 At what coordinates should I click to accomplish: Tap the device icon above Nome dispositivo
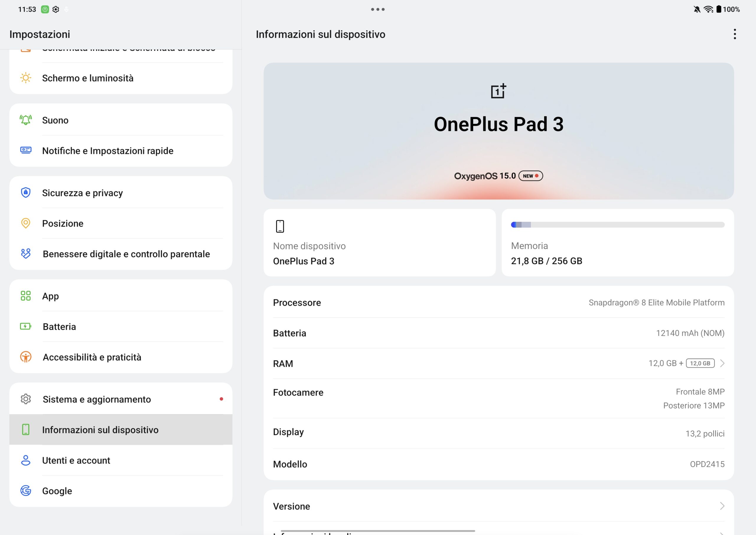coord(280,226)
